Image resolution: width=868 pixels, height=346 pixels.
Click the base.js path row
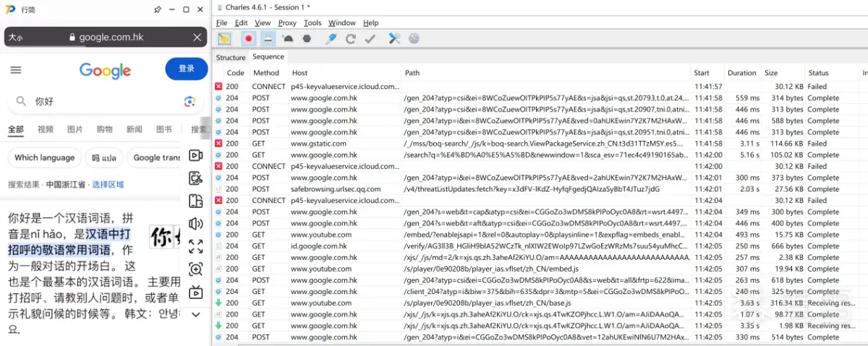[x=540, y=303]
